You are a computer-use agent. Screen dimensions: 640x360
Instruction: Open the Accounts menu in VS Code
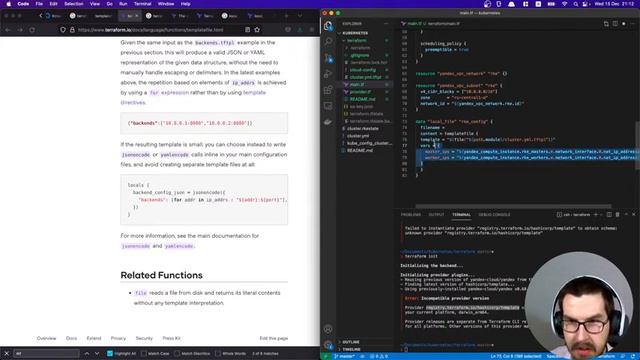click(x=328, y=329)
